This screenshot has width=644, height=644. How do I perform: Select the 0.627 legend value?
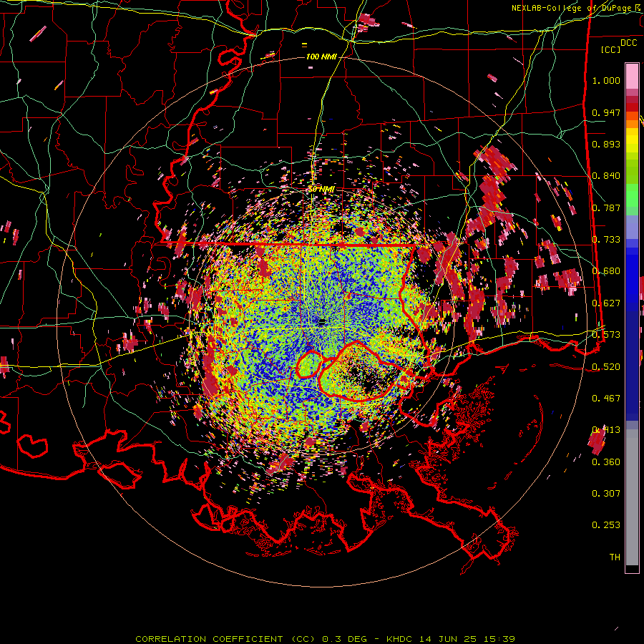click(x=606, y=303)
